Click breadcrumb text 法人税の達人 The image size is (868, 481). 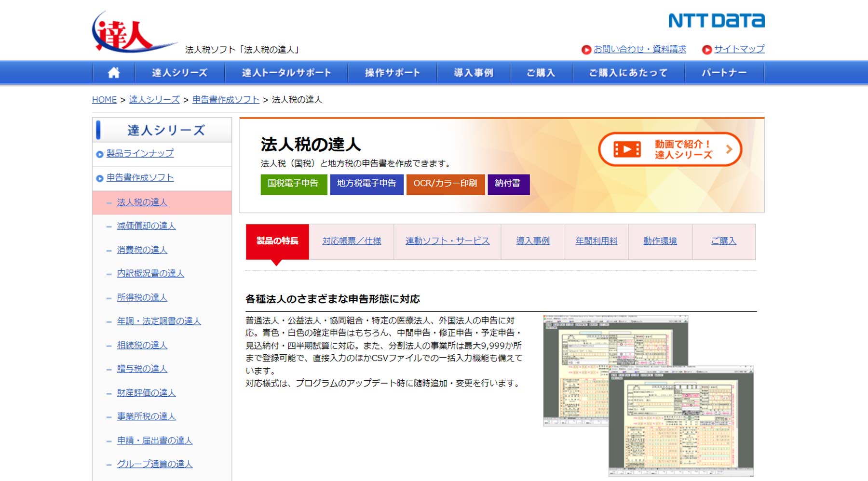pos(297,100)
